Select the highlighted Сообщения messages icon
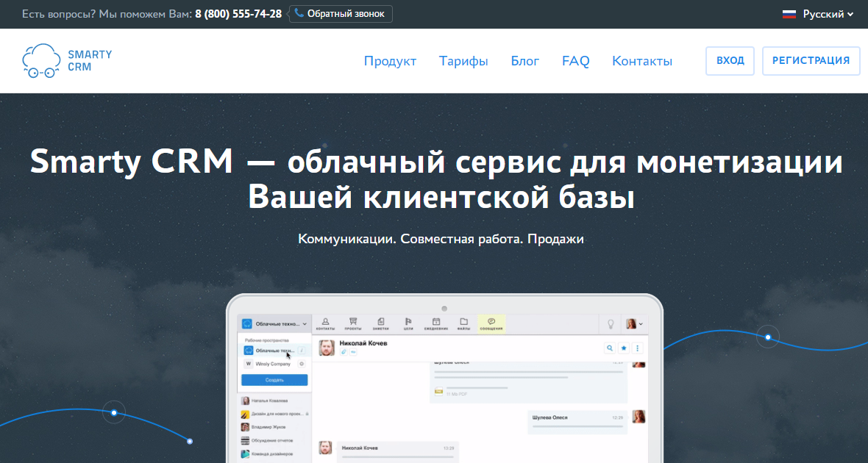The image size is (868, 463). (x=491, y=320)
